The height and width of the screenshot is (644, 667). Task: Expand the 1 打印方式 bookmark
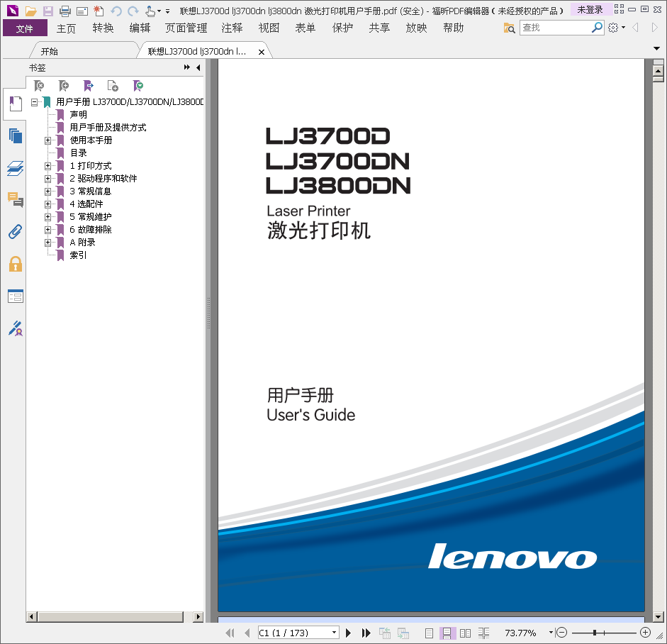(x=47, y=165)
